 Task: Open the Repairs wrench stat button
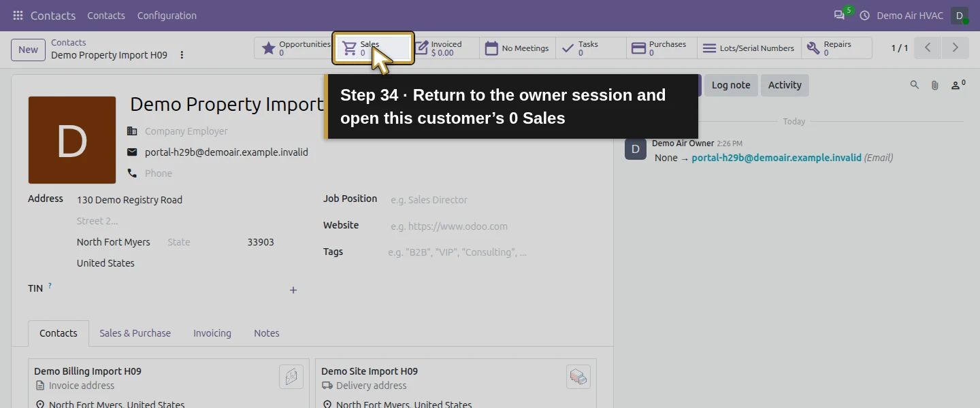pos(836,48)
